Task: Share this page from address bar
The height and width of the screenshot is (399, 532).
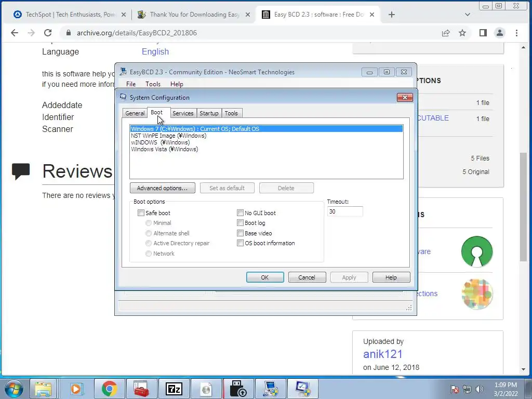Action: tap(445, 33)
